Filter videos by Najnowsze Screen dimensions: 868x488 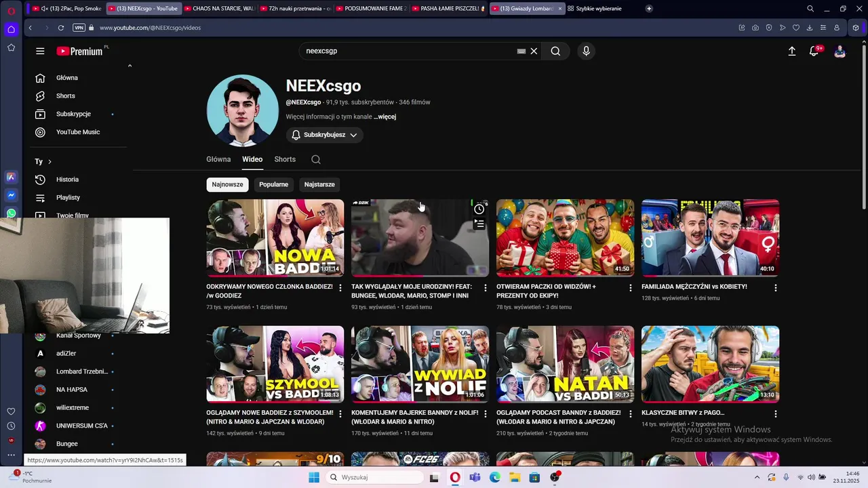pos(227,184)
